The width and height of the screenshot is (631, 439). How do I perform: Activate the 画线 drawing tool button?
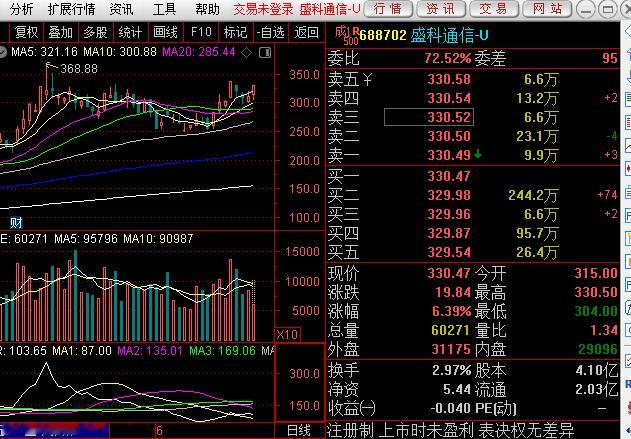click(165, 32)
